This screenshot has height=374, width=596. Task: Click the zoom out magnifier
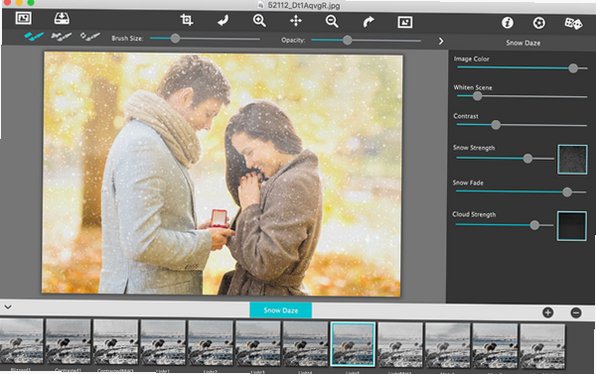[332, 21]
